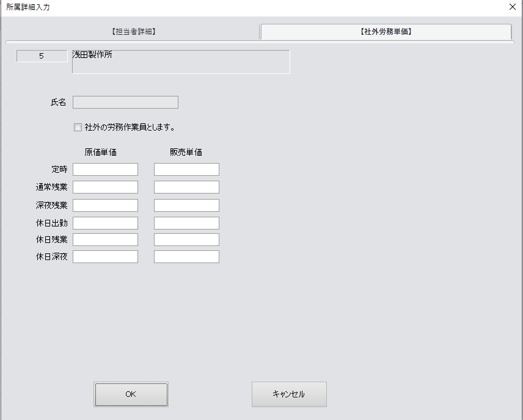Viewport: 523px width, 420px height.
Task: Click the 通常残業 販売単価 field
Action: tap(186, 187)
